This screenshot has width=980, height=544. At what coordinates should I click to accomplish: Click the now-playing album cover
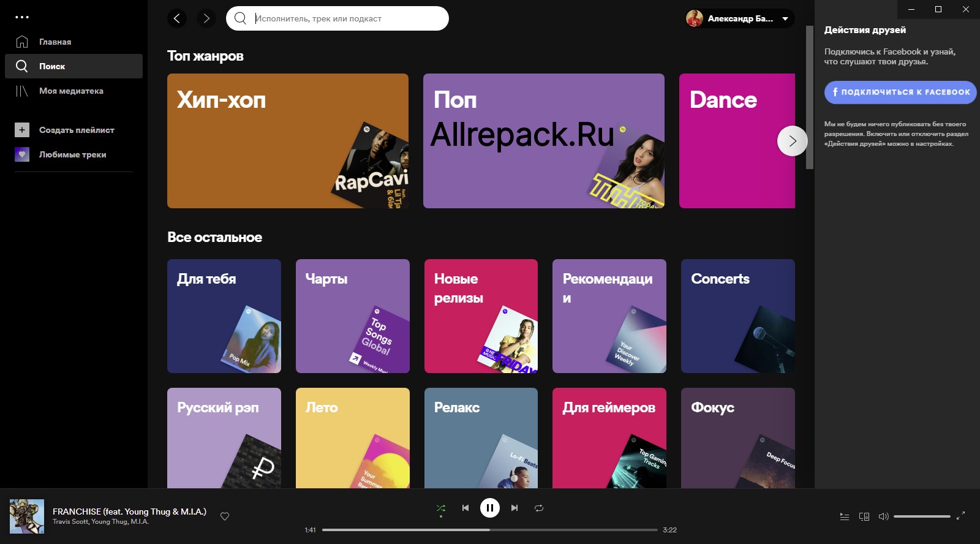(x=27, y=516)
